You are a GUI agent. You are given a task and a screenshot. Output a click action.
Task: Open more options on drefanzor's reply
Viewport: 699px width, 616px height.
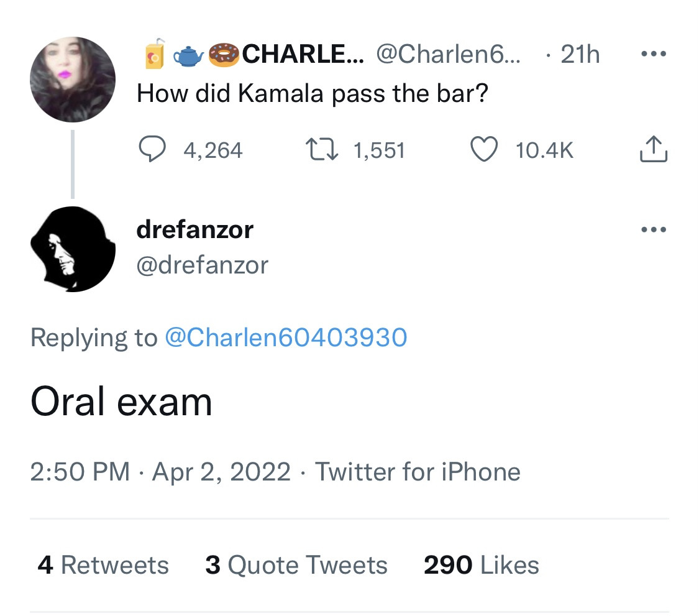(653, 229)
